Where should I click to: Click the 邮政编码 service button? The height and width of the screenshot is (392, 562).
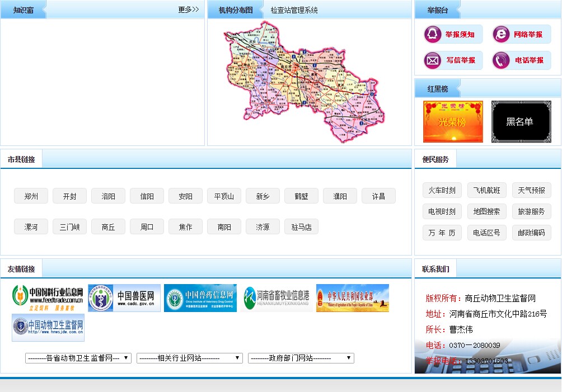532,233
